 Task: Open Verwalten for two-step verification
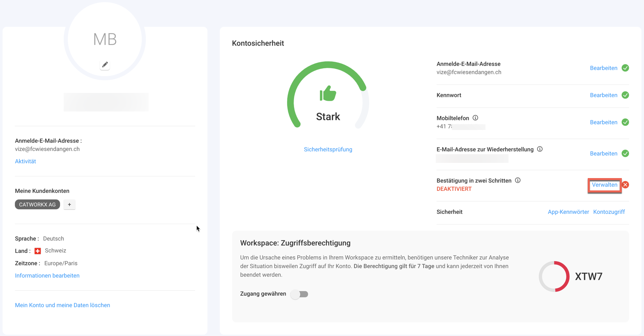pyautogui.click(x=604, y=185)
